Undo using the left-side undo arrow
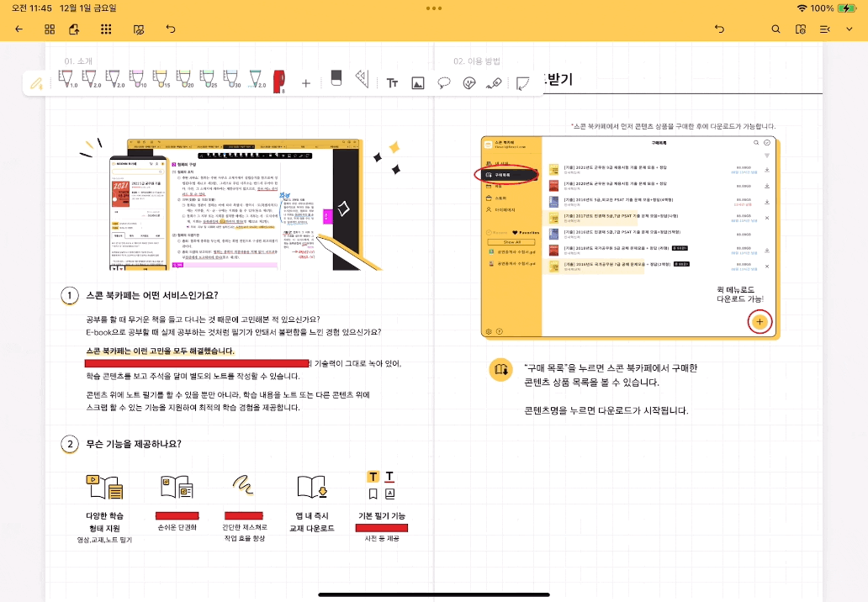The image size is (868, 602). point(171,29)
